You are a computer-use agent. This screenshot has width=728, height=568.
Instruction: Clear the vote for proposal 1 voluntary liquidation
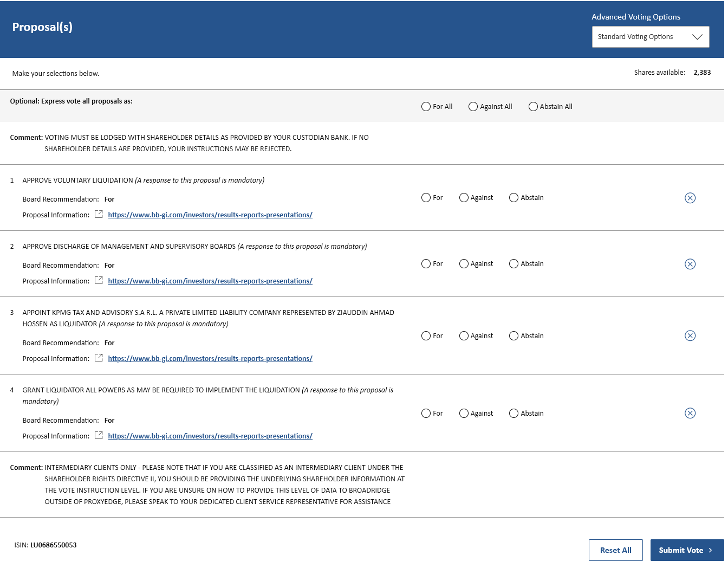(690, 198)
